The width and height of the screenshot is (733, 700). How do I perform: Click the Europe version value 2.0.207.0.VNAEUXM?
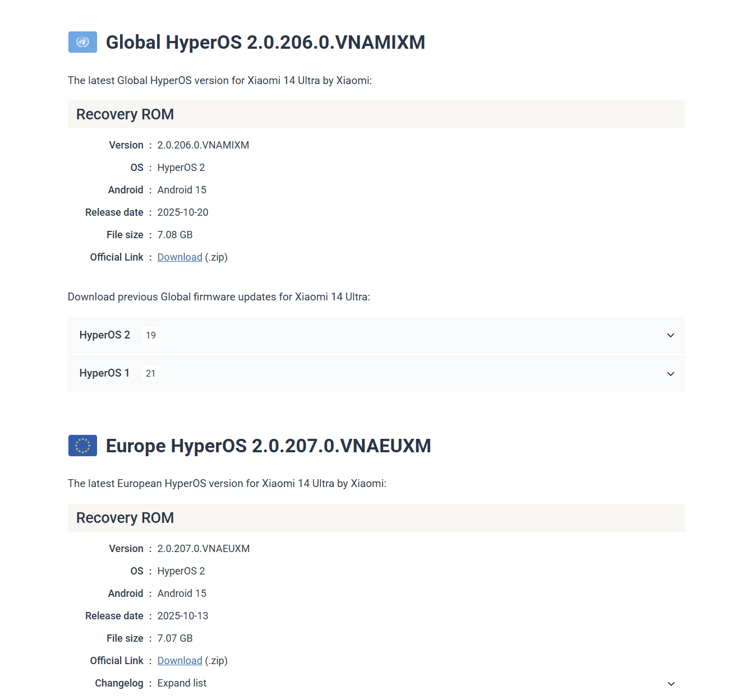(x=204, y=549)
